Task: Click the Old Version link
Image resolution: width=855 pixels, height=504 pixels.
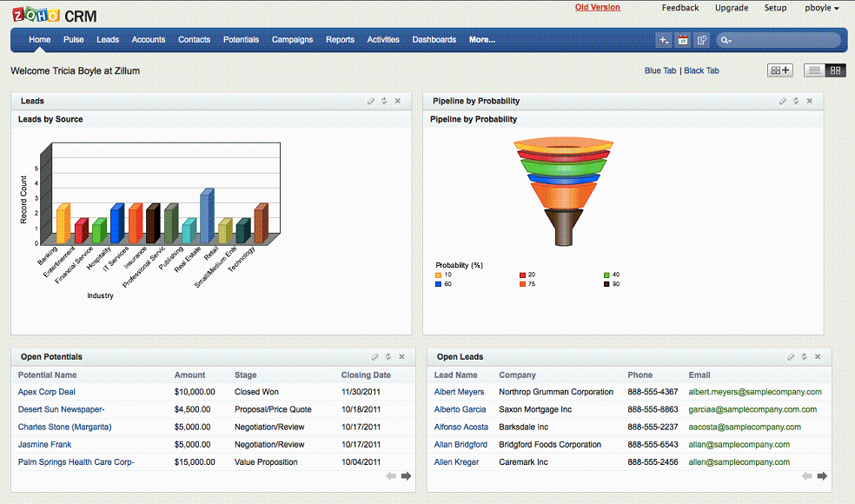Action: tap(598, 7)
